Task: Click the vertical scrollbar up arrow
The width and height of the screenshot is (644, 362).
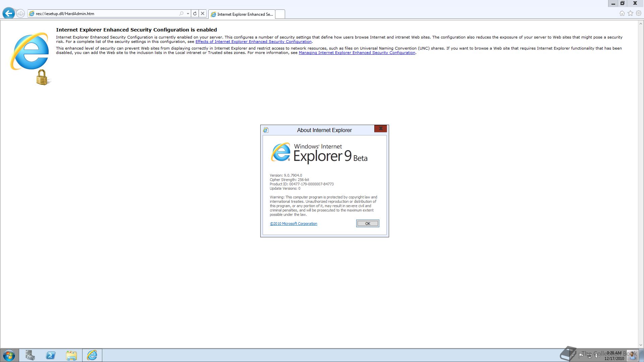Action: (x=641, y=23)
